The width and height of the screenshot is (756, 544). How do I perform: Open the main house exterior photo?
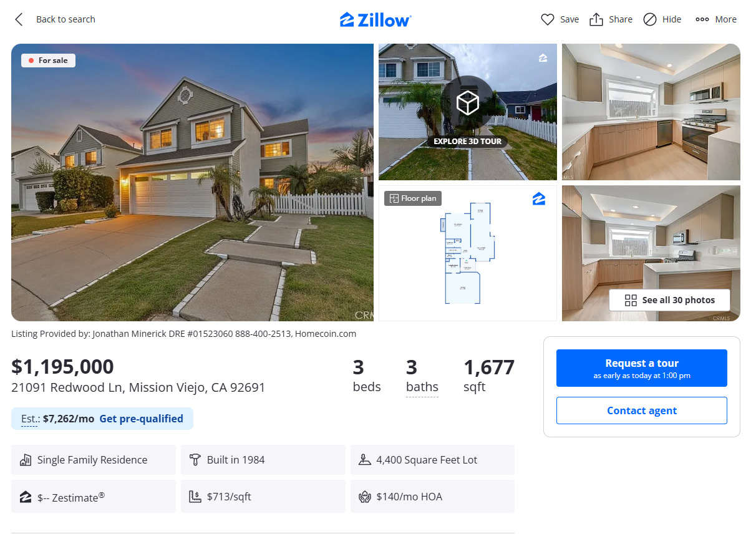point(192,182)
